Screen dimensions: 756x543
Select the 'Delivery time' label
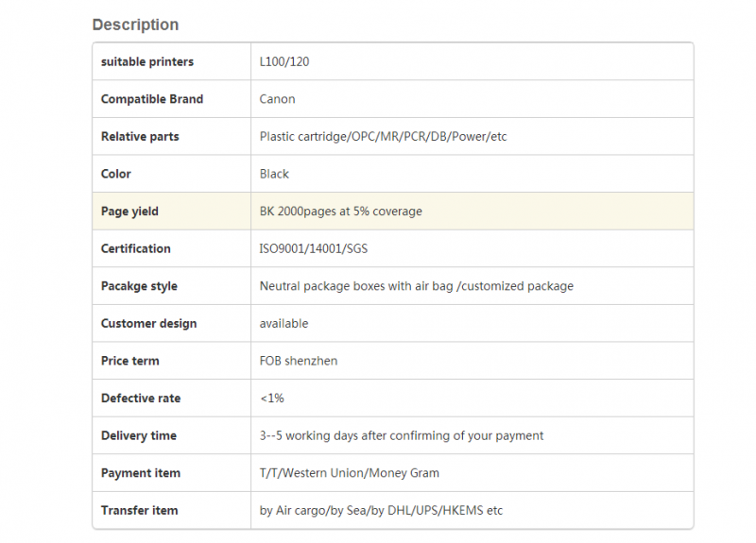coord(139,435)
